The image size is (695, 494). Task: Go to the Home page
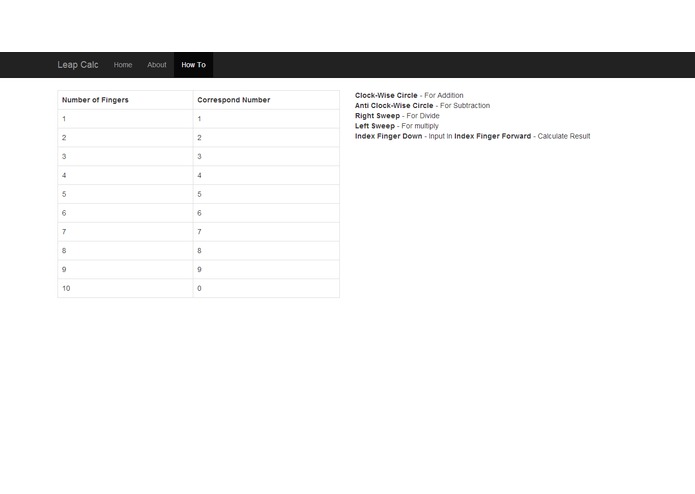click(123, 65)
